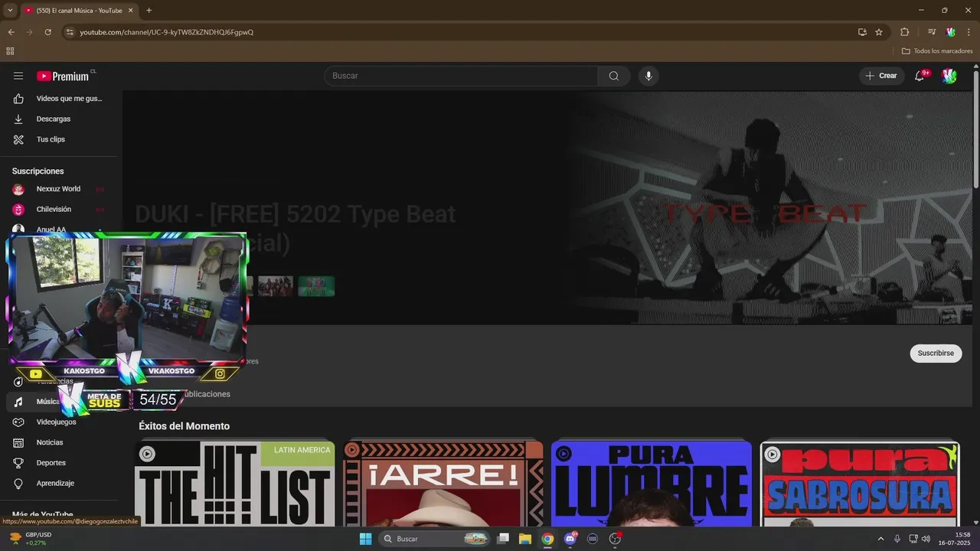Screen dimensions: 980x551
Task: Open Chrome from the taskbar
Action: pos(547,539)
